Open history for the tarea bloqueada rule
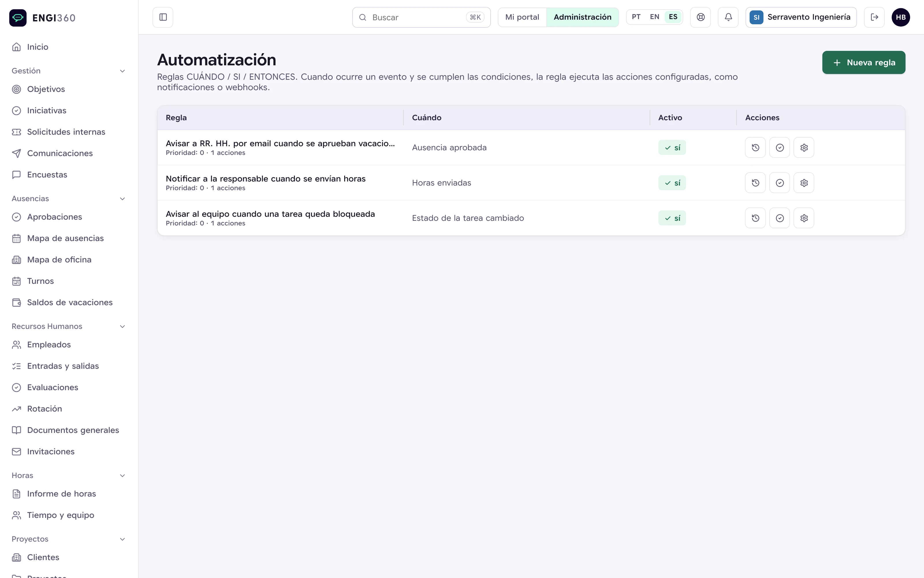 (x=755, y=218)
